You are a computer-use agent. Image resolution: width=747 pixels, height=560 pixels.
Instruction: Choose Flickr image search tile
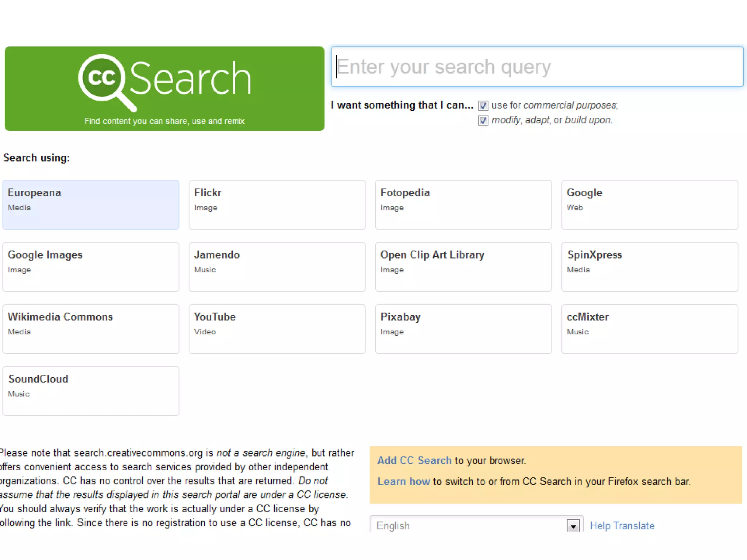(277, 205)
